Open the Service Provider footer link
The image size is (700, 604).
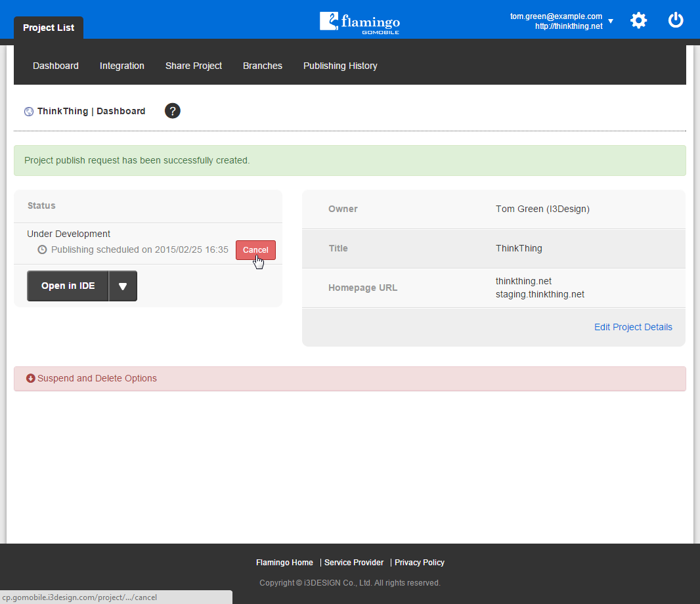point(353,563)
